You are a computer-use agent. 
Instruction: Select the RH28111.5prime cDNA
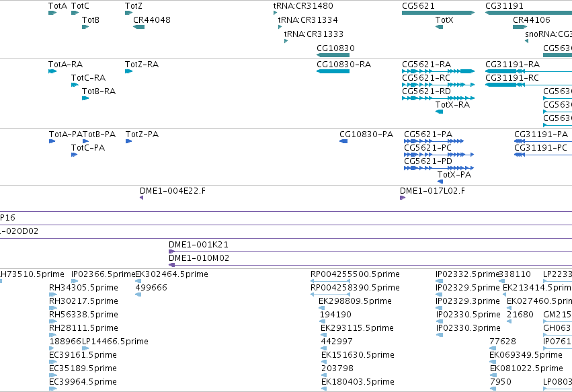(53, 335)
